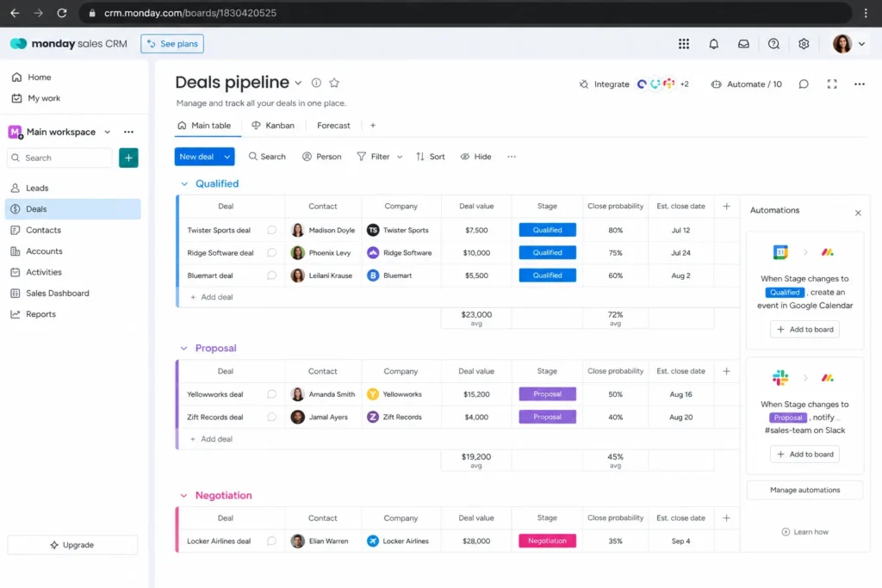Collapse the Negotiation group
This screenshot has height=588, width=882.
pos(184,496)
